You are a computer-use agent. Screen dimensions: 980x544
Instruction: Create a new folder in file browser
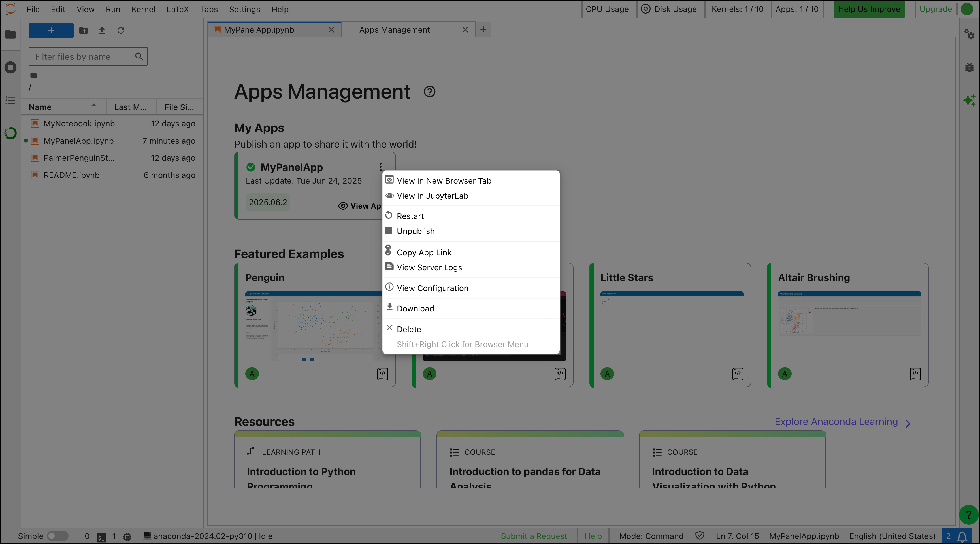click(x=83, y=30)
